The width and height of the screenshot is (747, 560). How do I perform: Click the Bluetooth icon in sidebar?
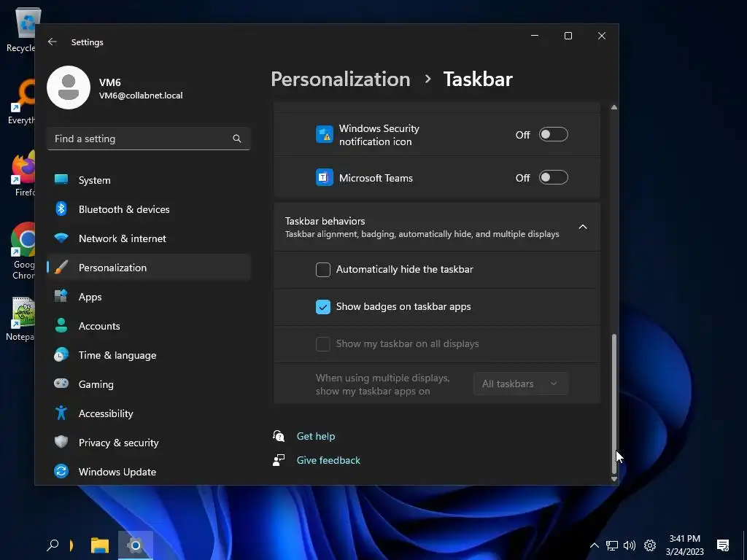(61, 209)
